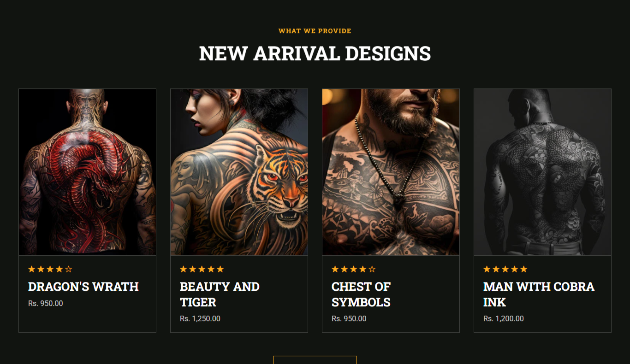This screenshot has height=364, width=630.
Task: Click the third star of Beauty and Tiger rating
Action: click(202, 269)
